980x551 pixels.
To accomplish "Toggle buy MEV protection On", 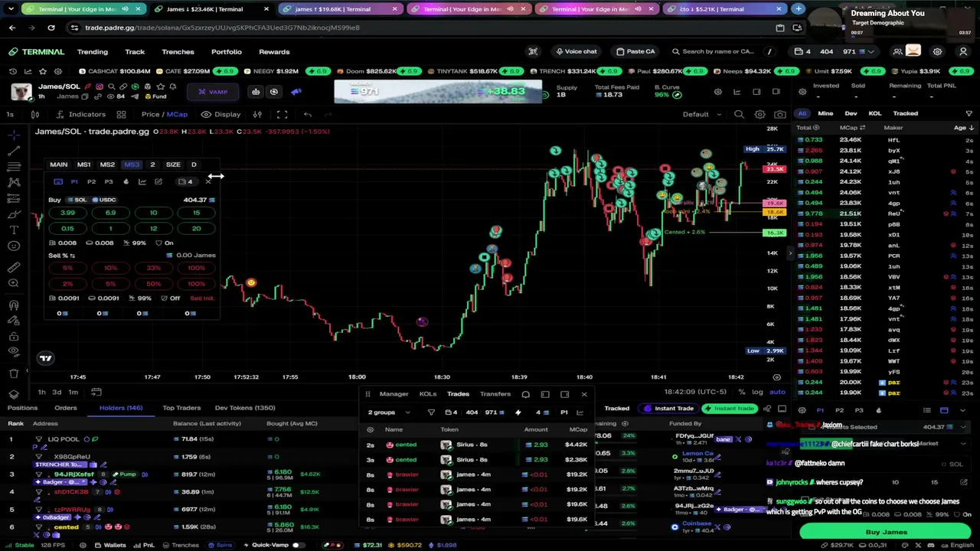I will 165,243.
